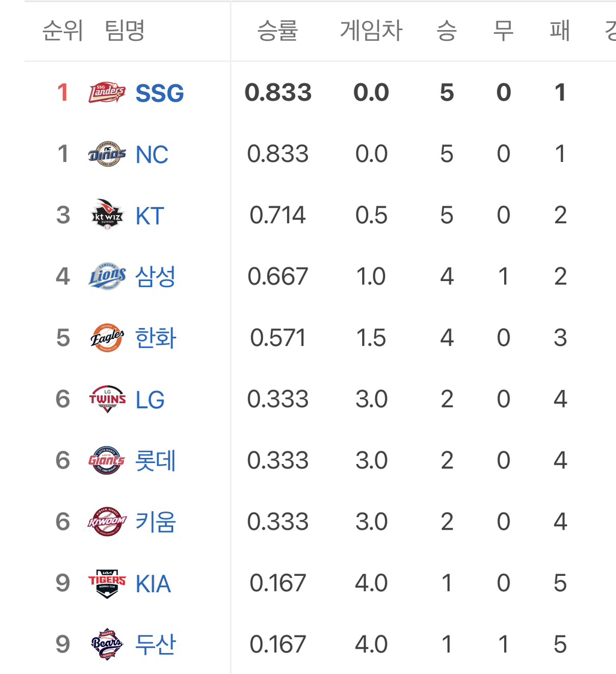The width and height of the screenshot is (616, 674).
Task: Open the 롯데 team link
Action: [x=155, y=461]
